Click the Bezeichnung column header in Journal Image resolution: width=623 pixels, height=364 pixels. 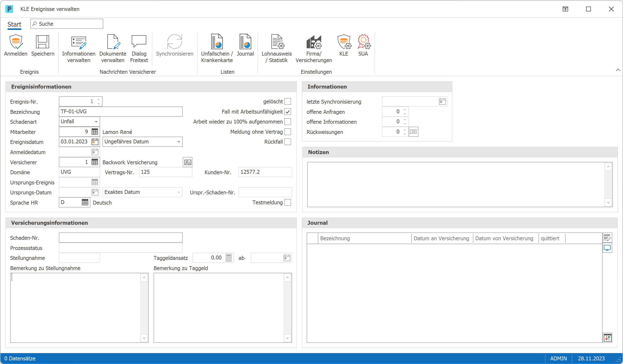click(x=364, y=238)
